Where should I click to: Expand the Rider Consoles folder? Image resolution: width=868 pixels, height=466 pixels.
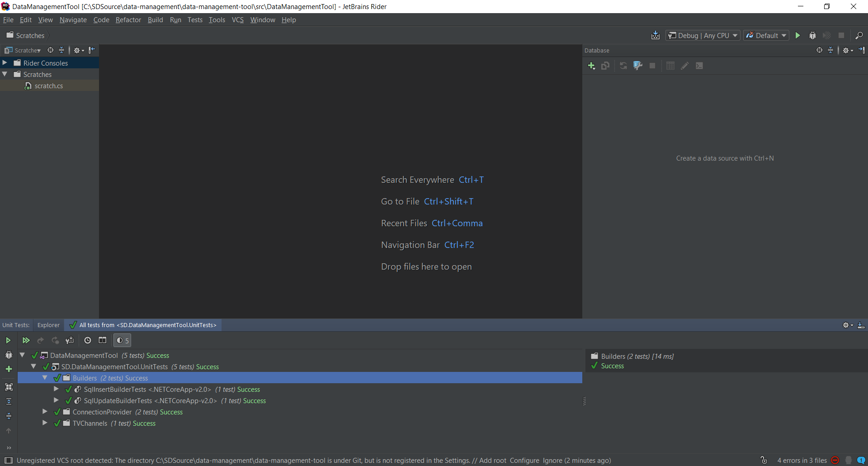pos(5,63)
